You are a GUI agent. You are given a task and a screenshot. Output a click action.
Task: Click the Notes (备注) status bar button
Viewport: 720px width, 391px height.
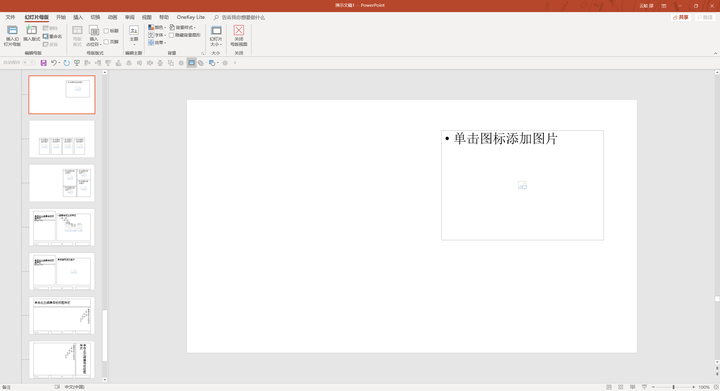tap(6, 387)
